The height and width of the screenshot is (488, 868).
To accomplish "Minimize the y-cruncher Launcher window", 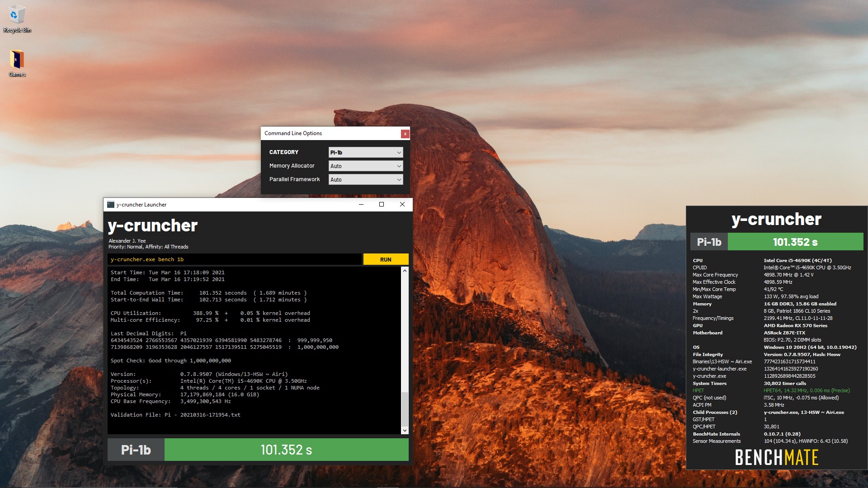I will click(361, 205).
